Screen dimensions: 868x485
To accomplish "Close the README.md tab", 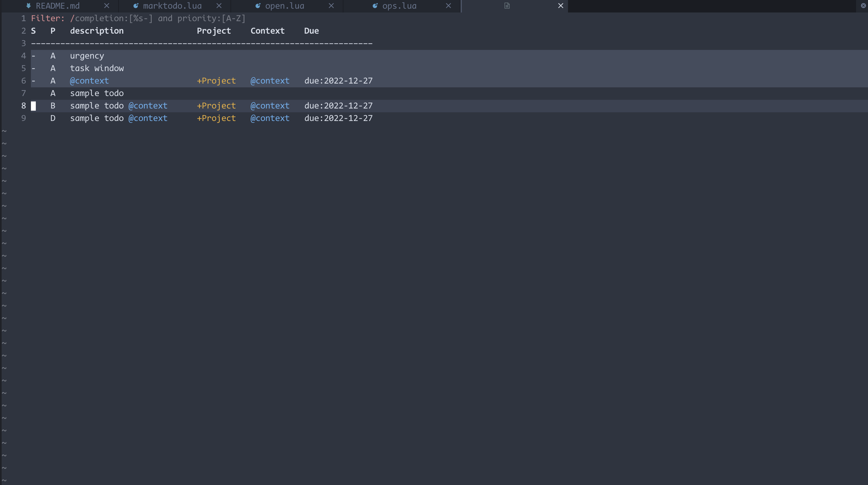I will pyautogui.click(x=107, y=6).
